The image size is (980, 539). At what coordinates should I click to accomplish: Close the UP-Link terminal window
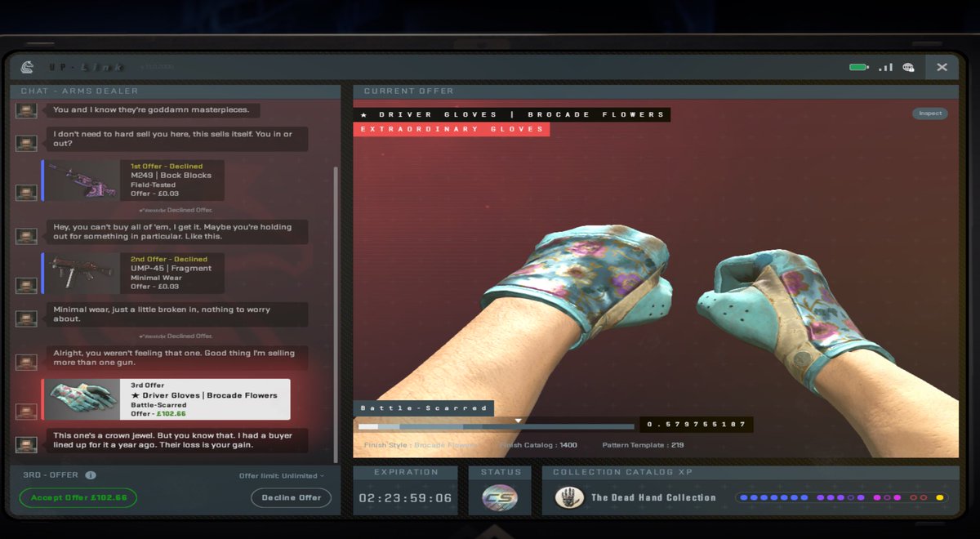point(942,67)
